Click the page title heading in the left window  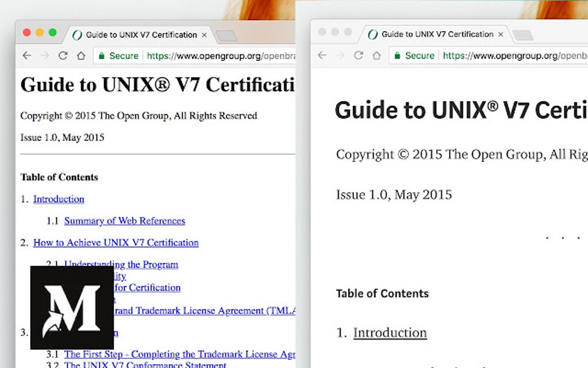158,84
